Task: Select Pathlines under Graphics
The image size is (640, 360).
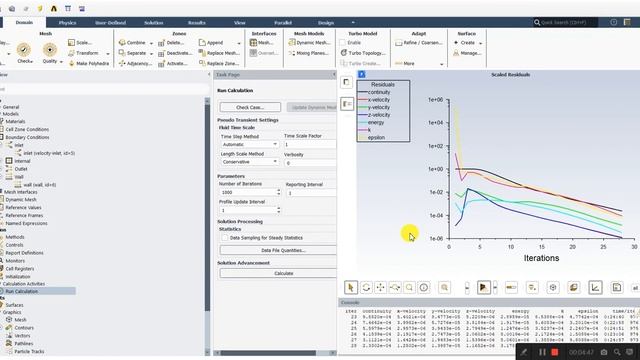Action: point(24,344)
